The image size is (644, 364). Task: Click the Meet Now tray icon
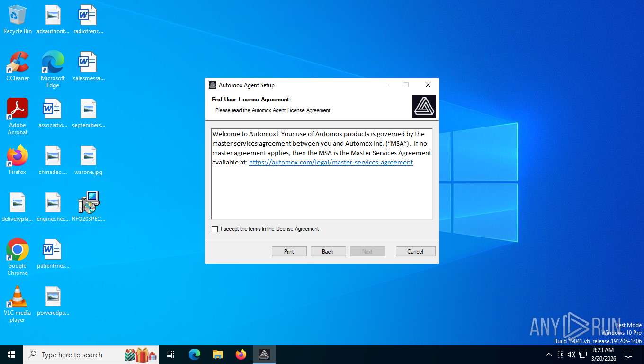560,355
